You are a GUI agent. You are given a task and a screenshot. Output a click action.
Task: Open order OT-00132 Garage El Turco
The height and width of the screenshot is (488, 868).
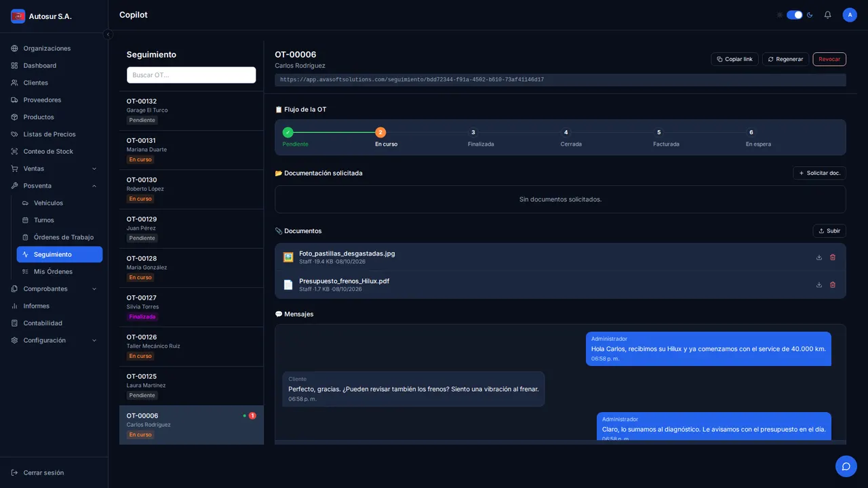pos(191,110)
